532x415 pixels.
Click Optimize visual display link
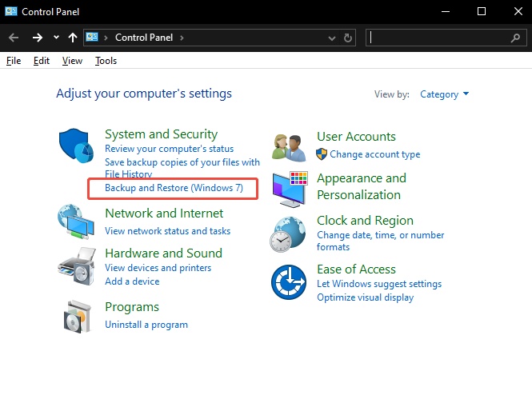[x=366, y=297]
